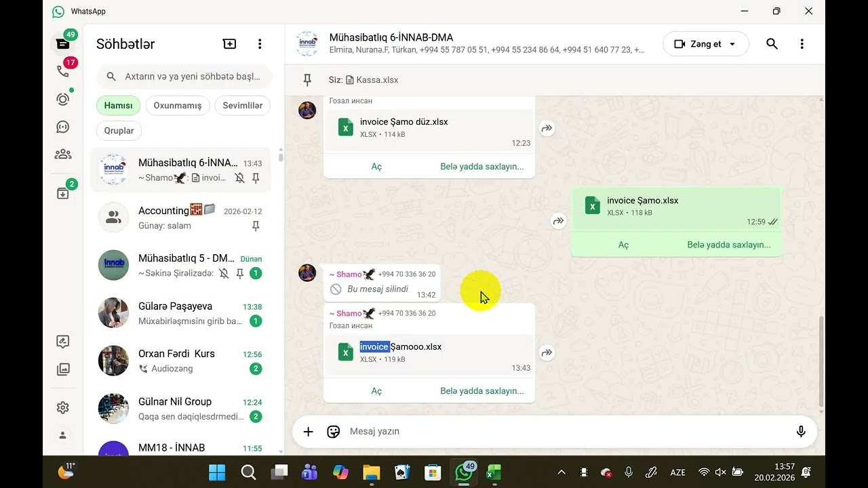868x488 pixels.
Task: Open the chat list three-dot menu
Action: tap(260, 44)
